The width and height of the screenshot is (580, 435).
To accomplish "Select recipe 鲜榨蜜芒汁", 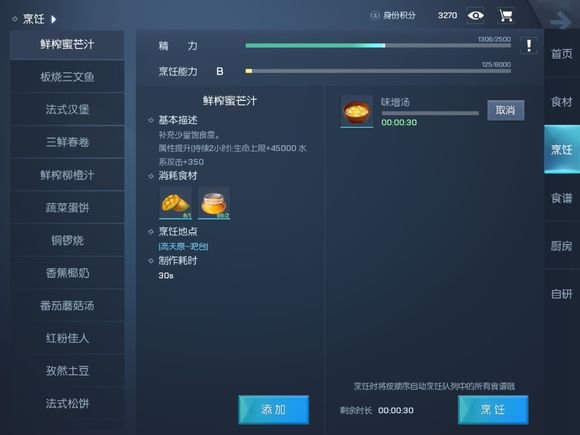I will [67, 45].
